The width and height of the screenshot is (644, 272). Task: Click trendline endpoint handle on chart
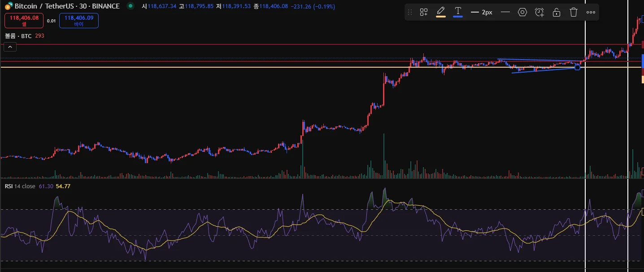(577, 68)
